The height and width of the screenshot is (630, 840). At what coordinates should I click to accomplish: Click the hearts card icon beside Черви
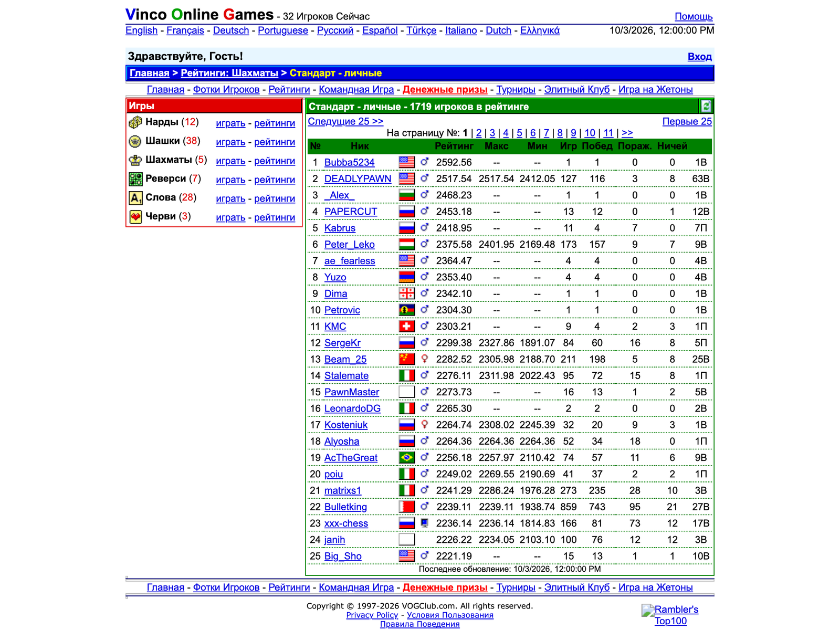tap(135, 217)
